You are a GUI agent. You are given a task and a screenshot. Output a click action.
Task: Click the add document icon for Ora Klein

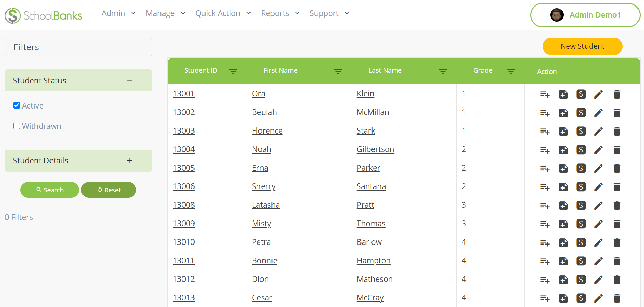pos(564,94)
